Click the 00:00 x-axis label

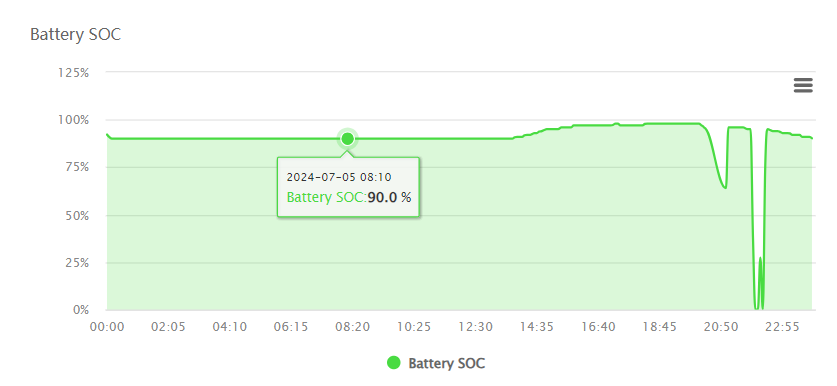tap(107, 327)
